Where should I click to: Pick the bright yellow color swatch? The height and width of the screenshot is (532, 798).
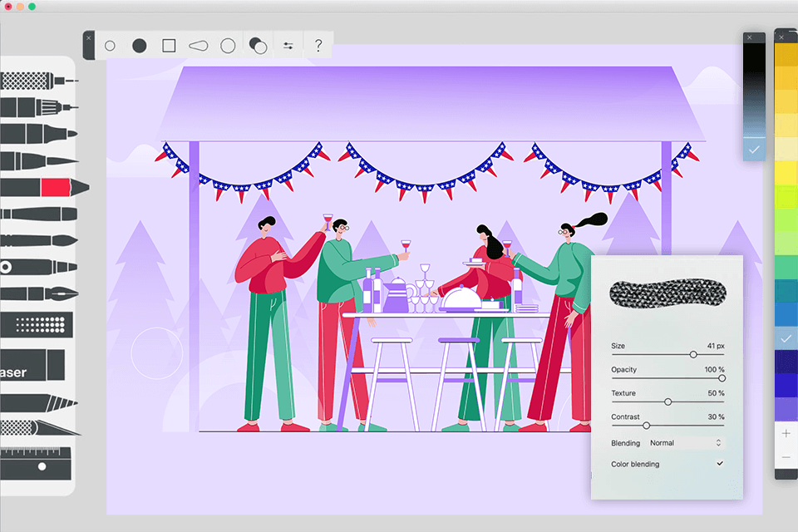click(786, 172)
